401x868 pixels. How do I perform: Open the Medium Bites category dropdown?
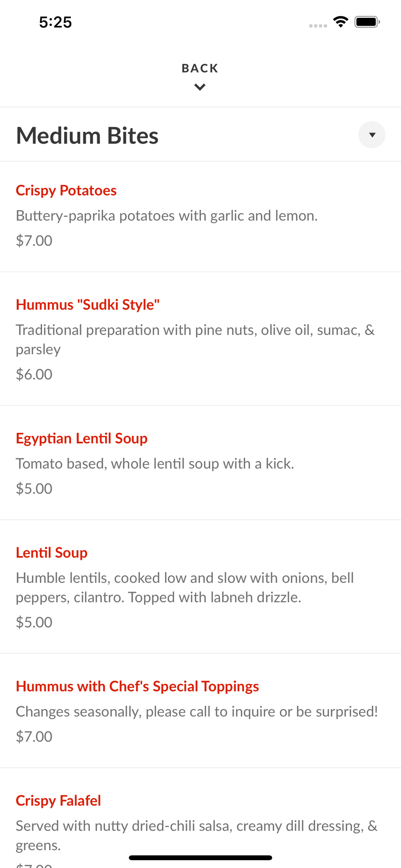pos(371,135)
